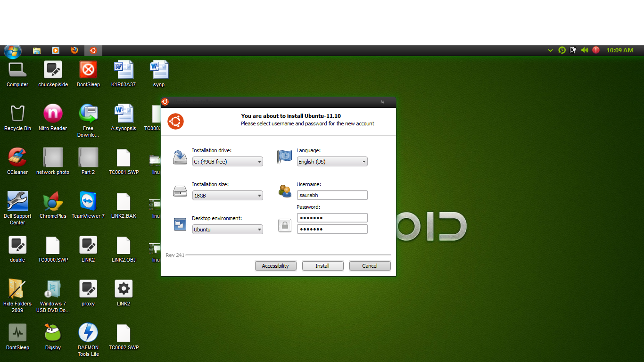Click the volume speaker tray icon

click(585, 50)
